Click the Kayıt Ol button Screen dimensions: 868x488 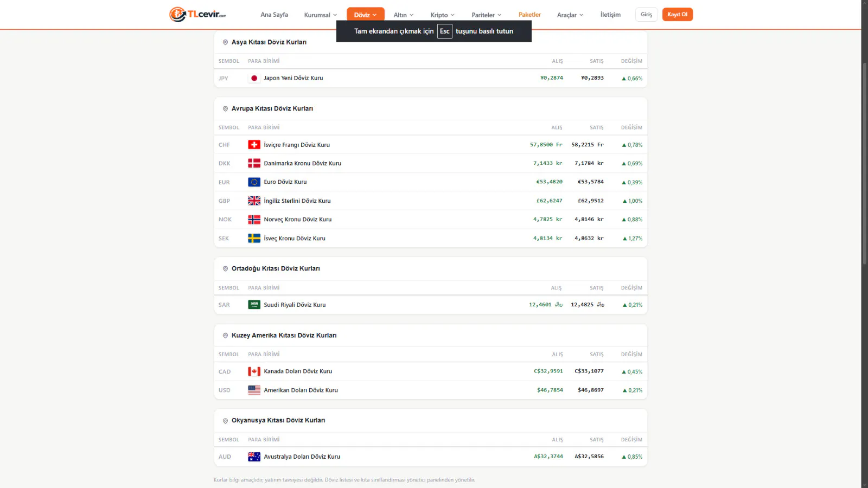677,15
